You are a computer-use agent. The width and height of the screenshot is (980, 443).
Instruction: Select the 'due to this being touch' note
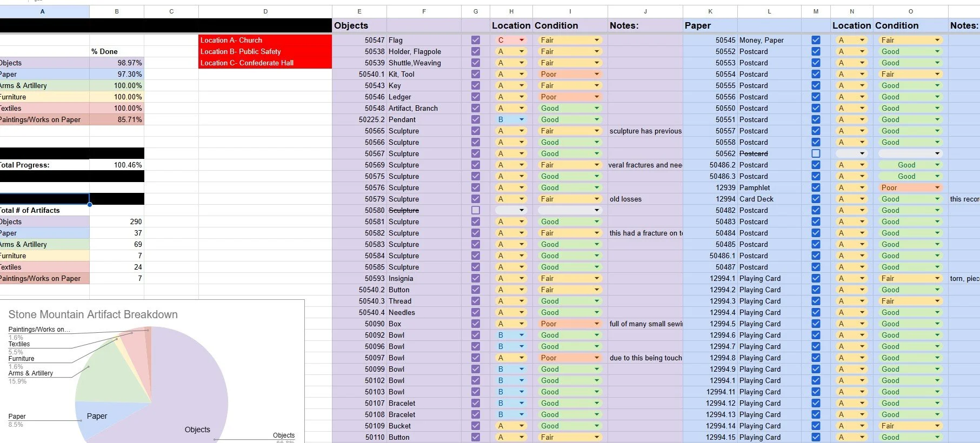click(645, 358)
